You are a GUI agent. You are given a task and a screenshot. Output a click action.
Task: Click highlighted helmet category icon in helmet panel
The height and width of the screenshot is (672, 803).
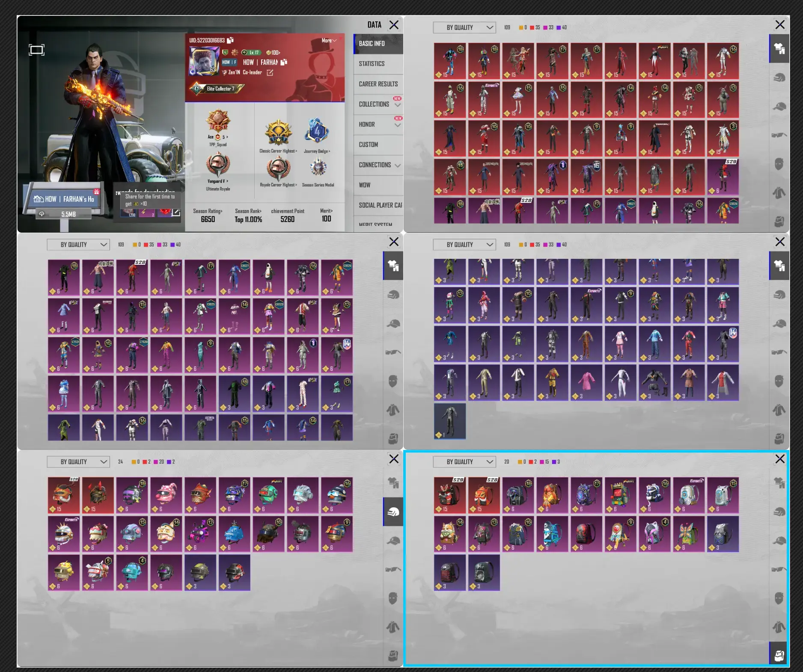(393, 512)
